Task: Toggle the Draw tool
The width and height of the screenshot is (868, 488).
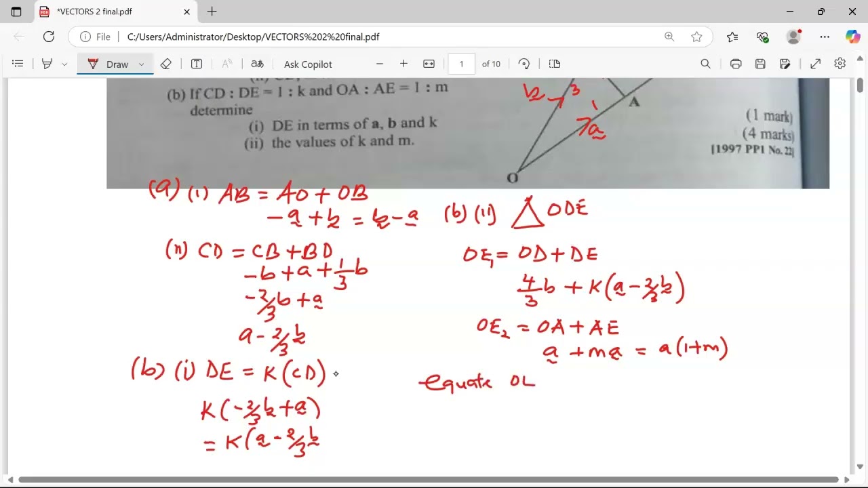Action: (x=108, y=64)
